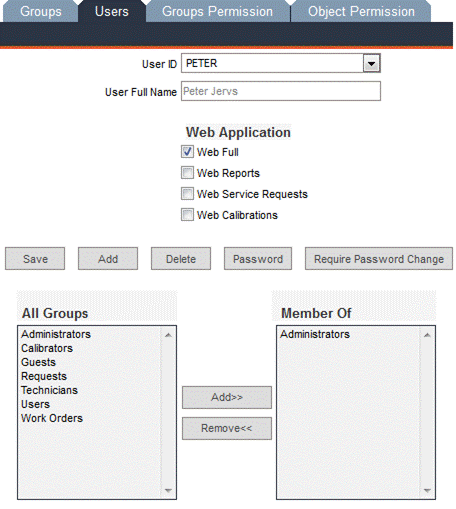Click the Remove<< group button
Screen dimensions: 456x509
[x=227, y=428]
